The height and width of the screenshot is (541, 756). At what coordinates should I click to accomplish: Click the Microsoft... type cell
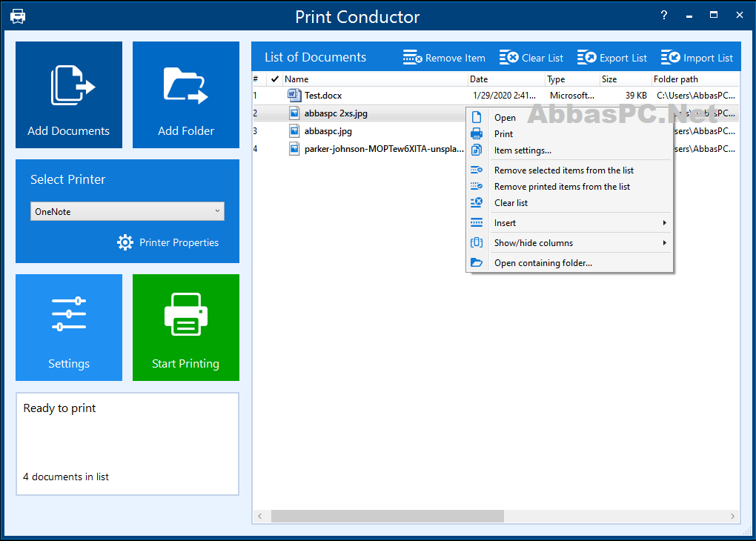pyautogui.click(x=572, y=96)
